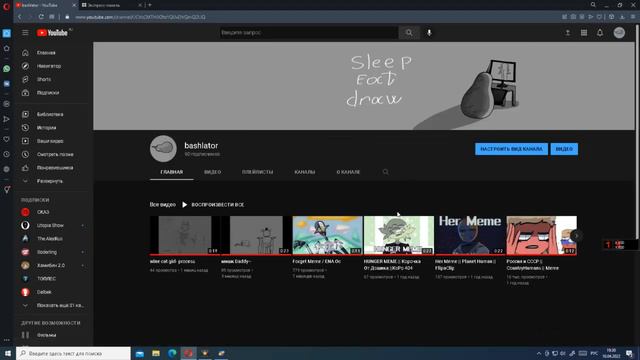This screenshot has height=360, width=640.
Task: Click the Daddy video title
Action: tap(236, 261)
